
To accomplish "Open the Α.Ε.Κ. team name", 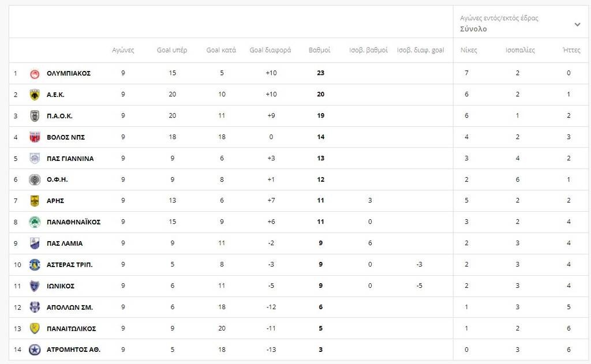I will [x=55, y=95].
